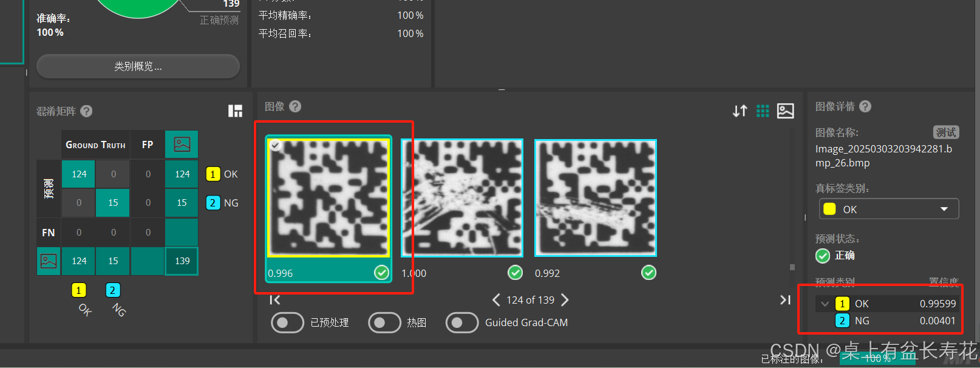Select the matrix cell of 15 NG predictions
Screen dimensions: 980x368
(113, 203)
